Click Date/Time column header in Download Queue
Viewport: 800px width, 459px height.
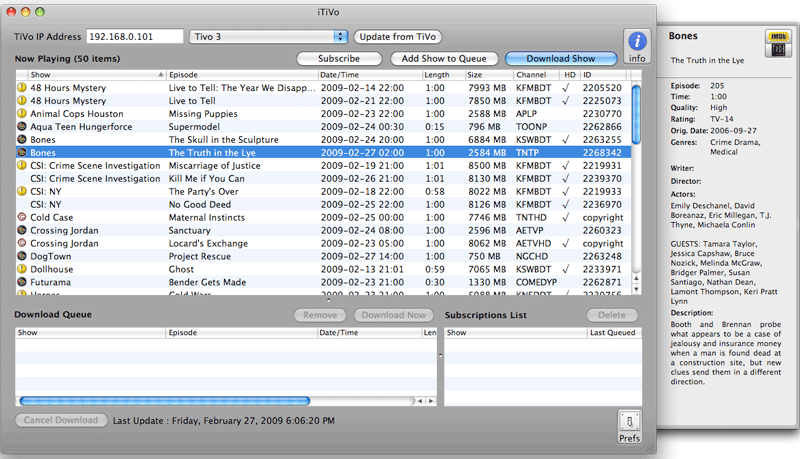click(x=369, y=333)
